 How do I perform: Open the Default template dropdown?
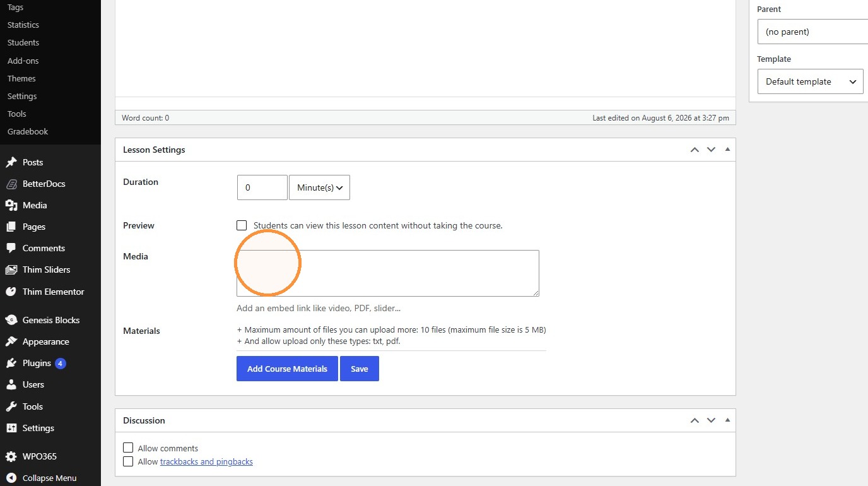click(x=810, y=81)
